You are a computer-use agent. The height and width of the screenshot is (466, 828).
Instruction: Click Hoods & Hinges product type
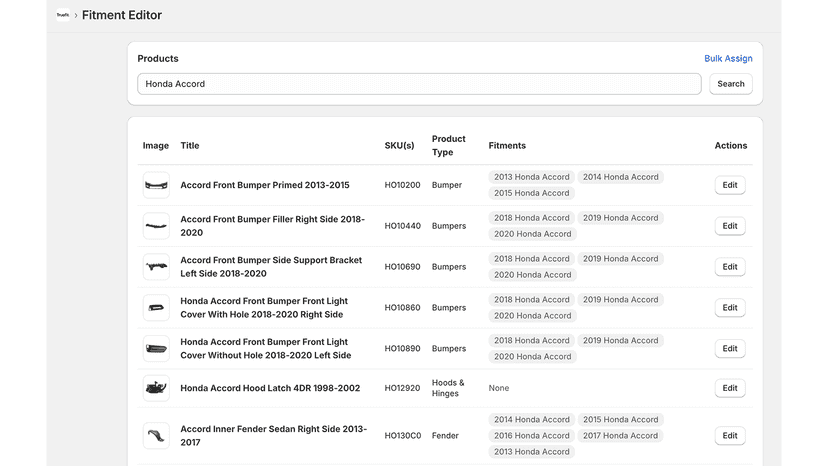(448, 388)
